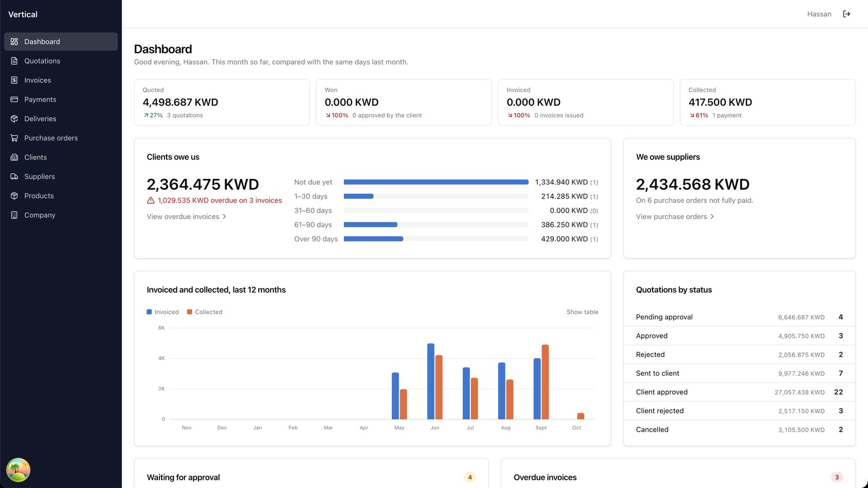Click the Purchase orders cart icon
Viewport: 868px width, 488px height.
click(14, 138)
